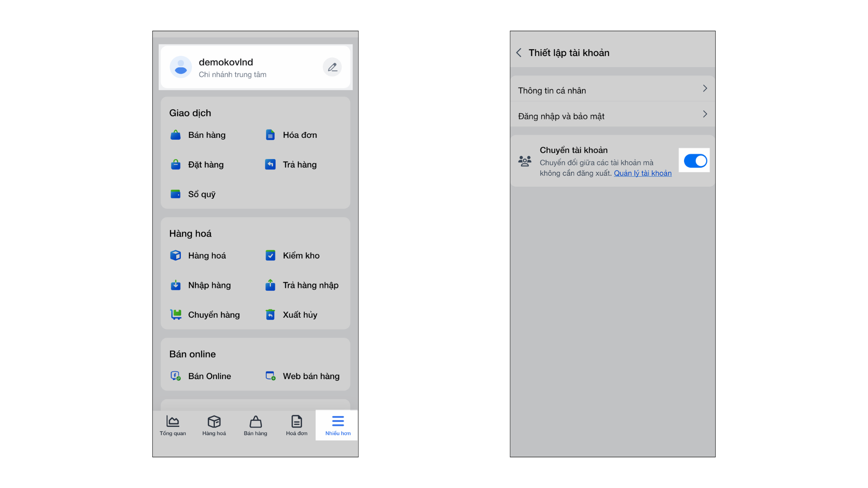Screen dimensions: 868x488
Task: Tap the demokovlnd profile avatar
Action: [181, 67]
